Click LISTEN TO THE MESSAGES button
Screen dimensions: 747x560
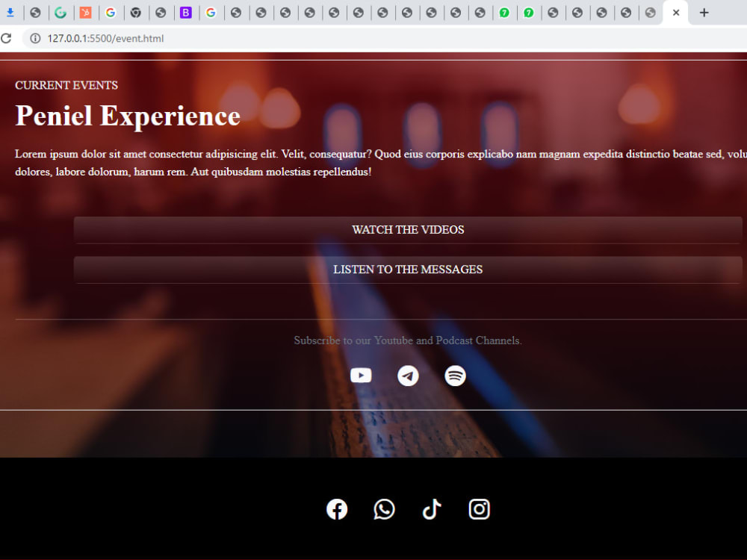(408, 270)
